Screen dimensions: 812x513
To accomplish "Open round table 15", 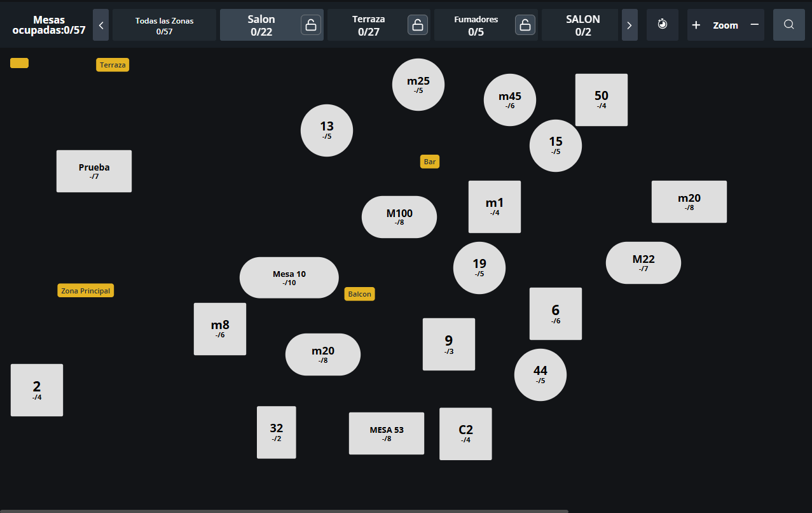I will (x=556, y=146).
